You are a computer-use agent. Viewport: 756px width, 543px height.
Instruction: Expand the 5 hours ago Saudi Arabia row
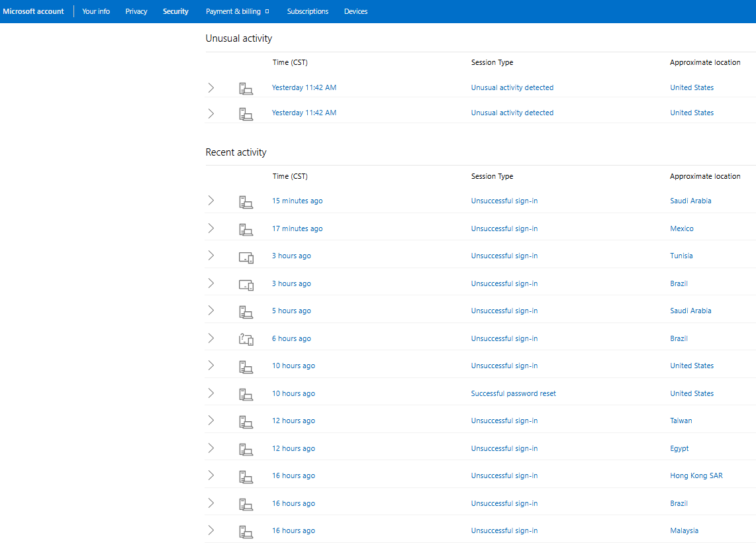[x=211, y=311]
